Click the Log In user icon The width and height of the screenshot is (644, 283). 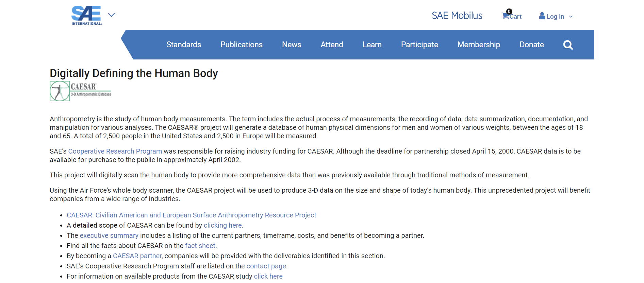[542, 16]
